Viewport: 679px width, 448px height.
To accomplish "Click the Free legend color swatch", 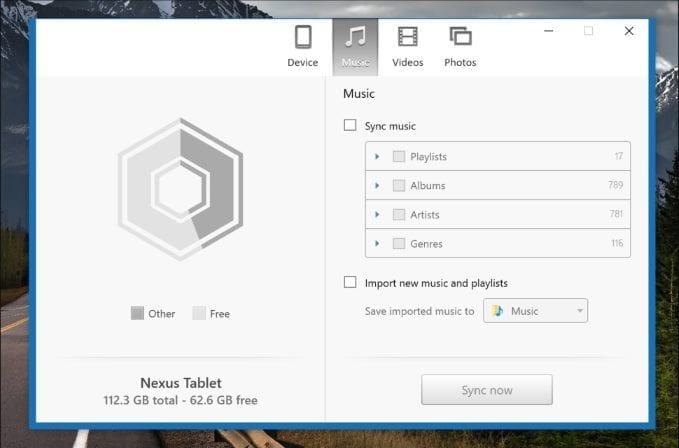I will click(199, 314).
